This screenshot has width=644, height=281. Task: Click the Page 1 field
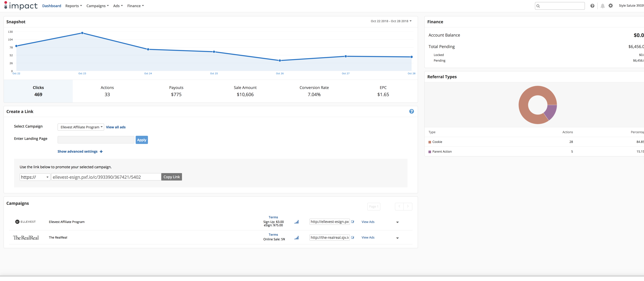[x=373, y=206]
